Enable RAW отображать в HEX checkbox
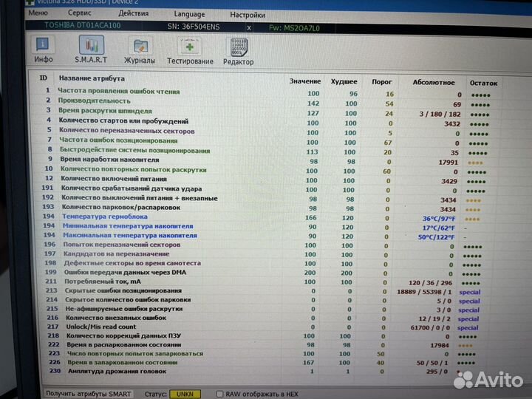Screen dimensions: 532x399 pos(220,394)
